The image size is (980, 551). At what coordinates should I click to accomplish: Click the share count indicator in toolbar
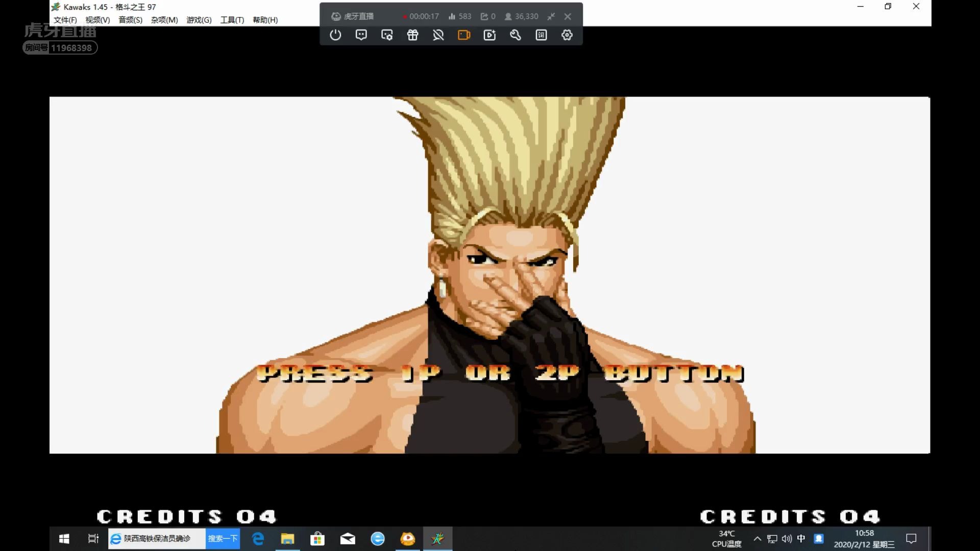(488, 16)
